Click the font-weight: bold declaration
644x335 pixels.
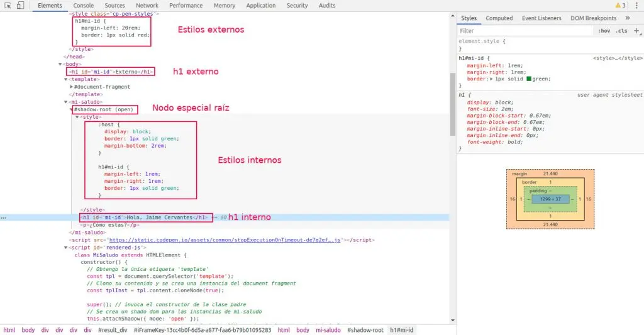495,142
